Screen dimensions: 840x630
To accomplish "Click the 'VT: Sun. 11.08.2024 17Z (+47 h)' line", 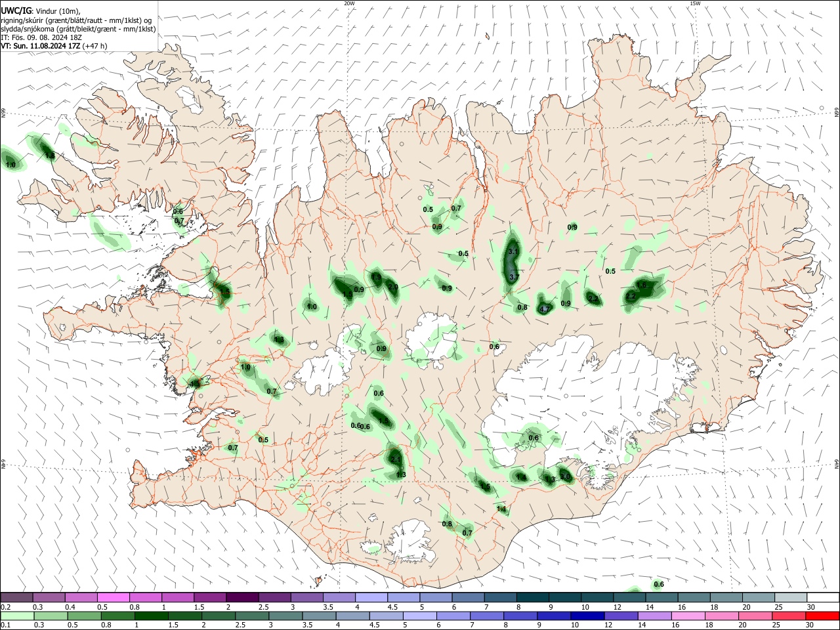I will [54, 46].
